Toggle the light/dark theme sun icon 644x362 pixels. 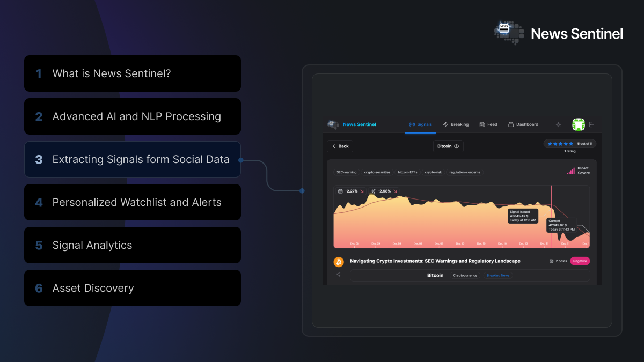click(x=558, y=124)
